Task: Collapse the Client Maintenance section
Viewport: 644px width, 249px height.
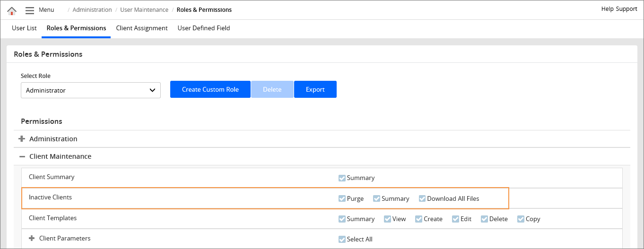Action: tap(22, 156)
